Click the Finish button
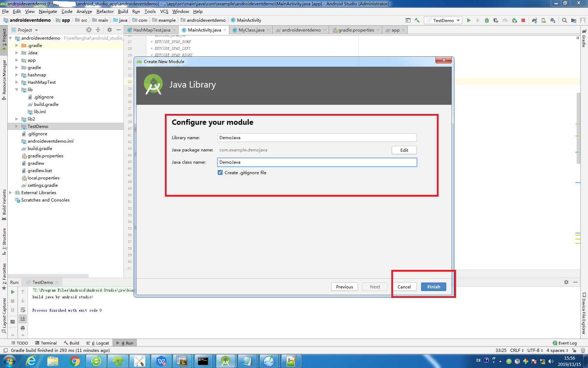The width and height of the screenshot is (588, 368). (x=434, y=287)
